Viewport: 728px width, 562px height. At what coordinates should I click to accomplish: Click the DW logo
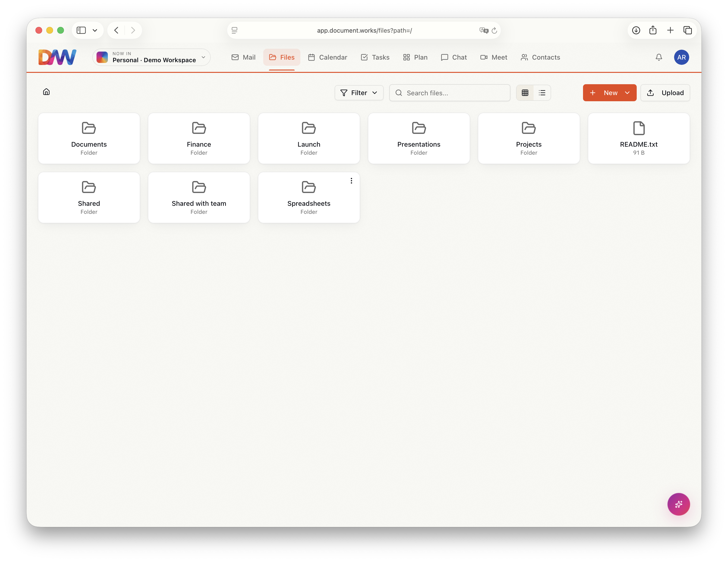tap(57, 57)
